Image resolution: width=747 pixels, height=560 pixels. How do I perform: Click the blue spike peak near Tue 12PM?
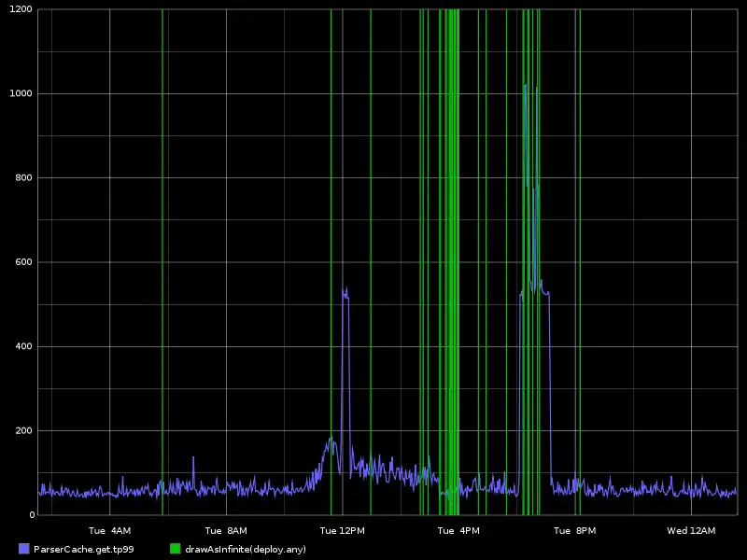[x=345, y=291]
